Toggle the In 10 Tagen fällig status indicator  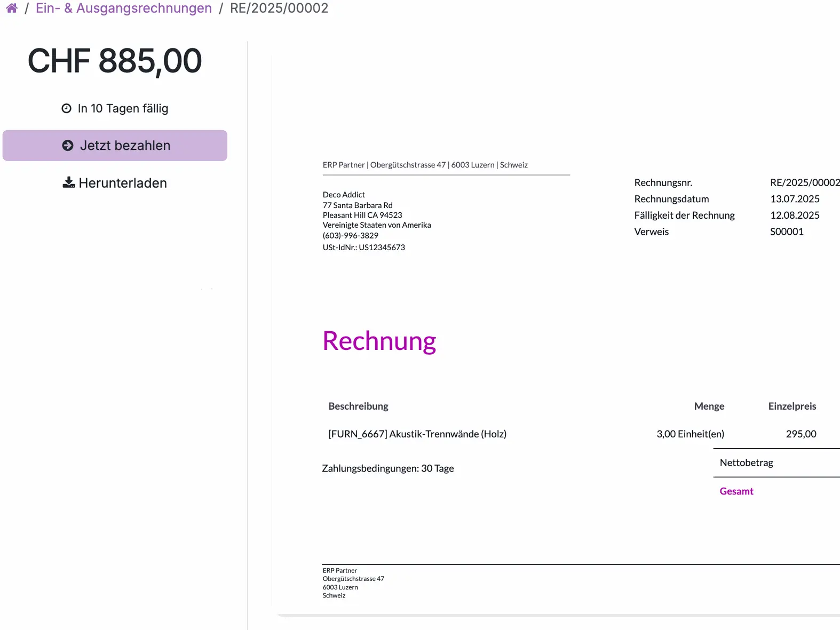click(x=123, y=108)
